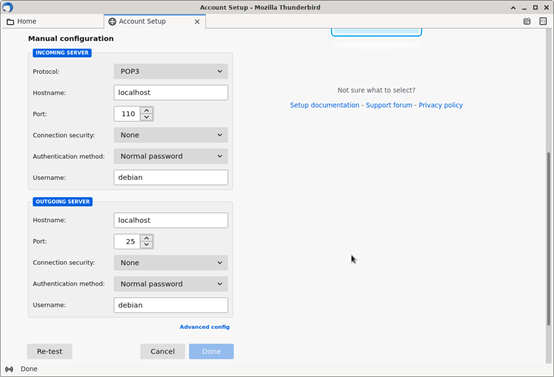Open the tasks icon in tab bar
The image size is (554, 377).
click(543, 21)
